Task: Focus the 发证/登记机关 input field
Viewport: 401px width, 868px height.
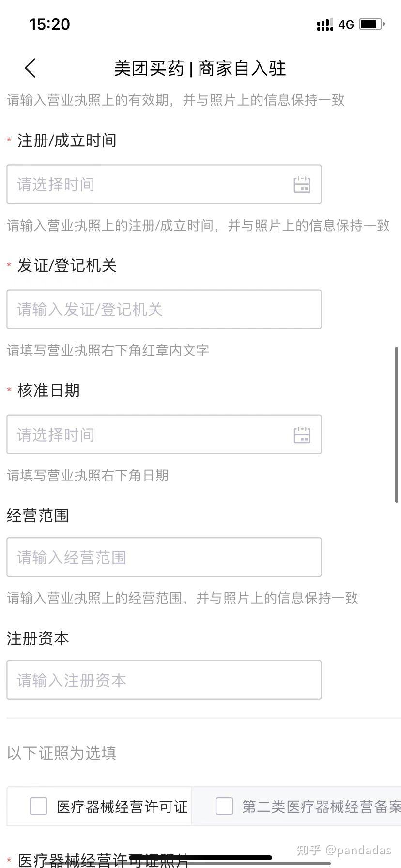Action: click(164, 309)
